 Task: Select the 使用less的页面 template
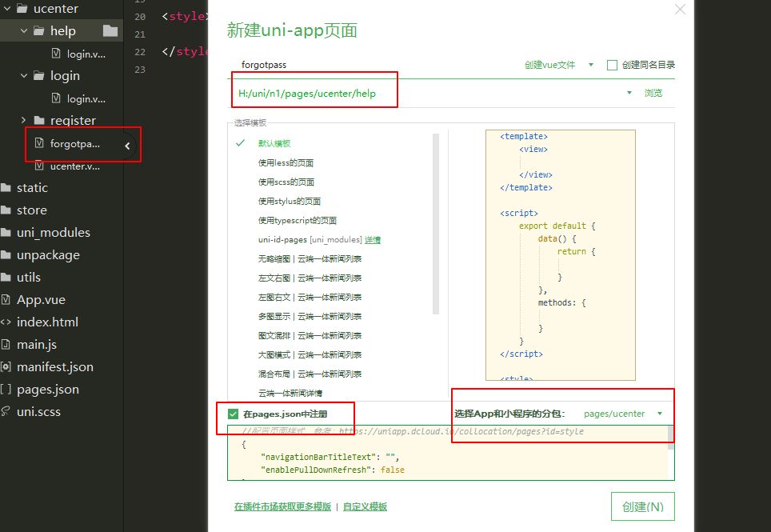[x=286, y=162]
